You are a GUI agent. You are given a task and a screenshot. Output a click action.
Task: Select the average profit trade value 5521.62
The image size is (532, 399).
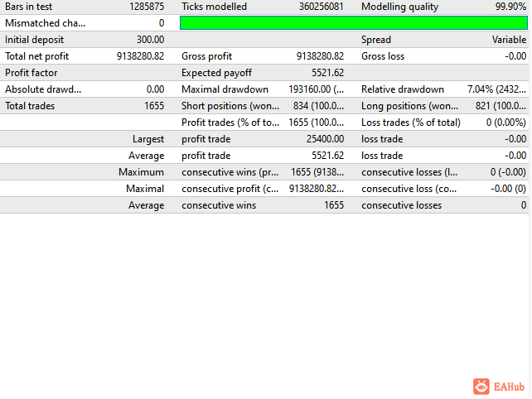click(328, 156)
